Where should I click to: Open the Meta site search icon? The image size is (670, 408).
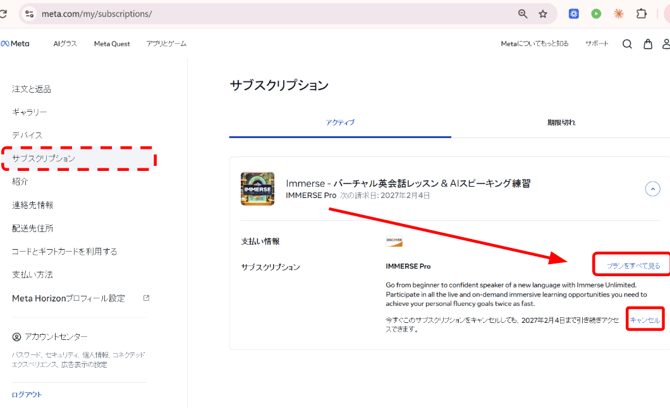(x=627, y=44)
